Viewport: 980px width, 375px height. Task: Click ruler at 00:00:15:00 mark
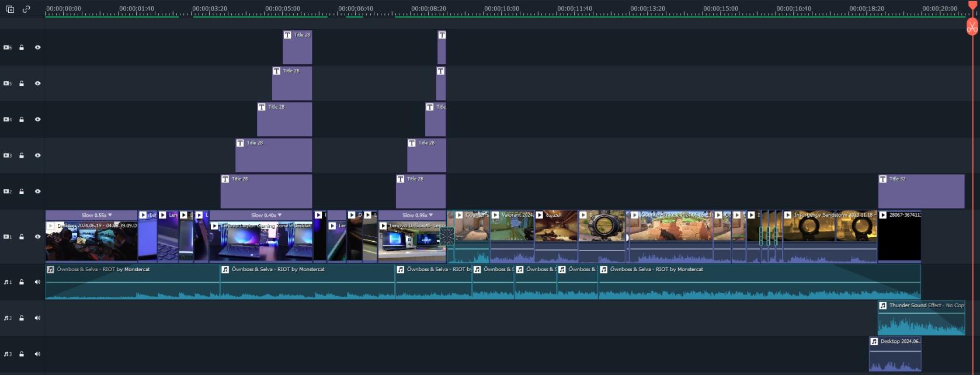(x=720, y=9)
